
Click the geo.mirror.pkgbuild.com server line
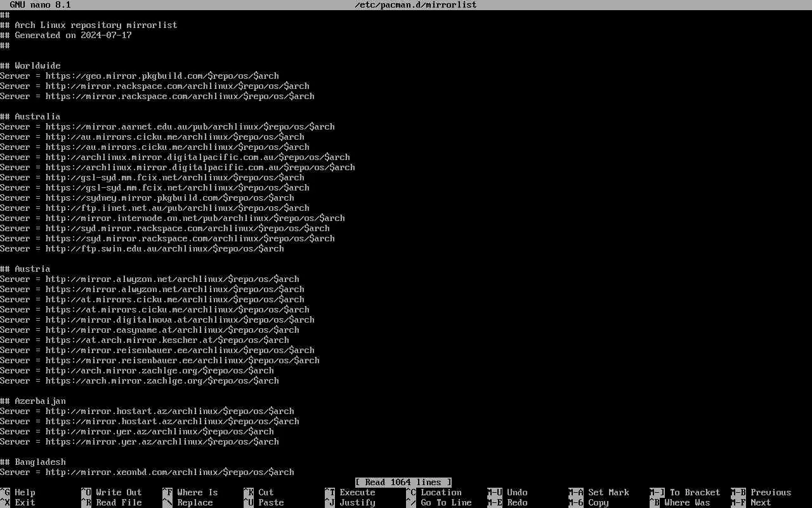click(140, 76)
